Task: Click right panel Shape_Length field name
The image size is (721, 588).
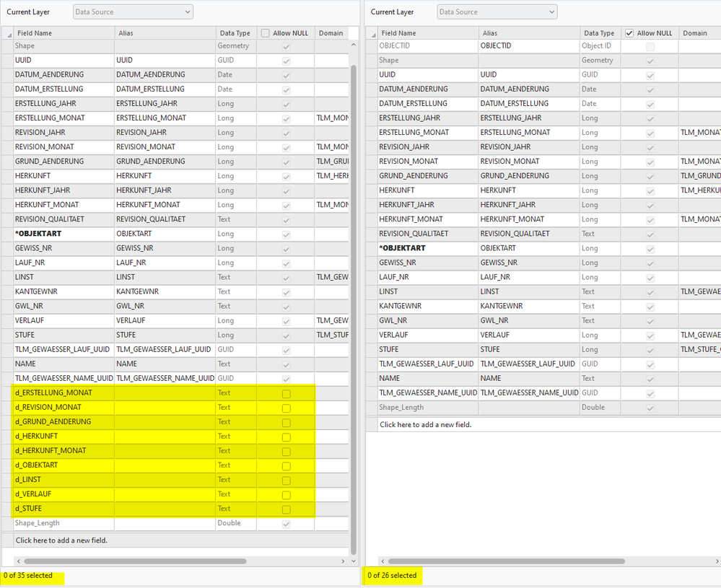Action: click(428, 408)
